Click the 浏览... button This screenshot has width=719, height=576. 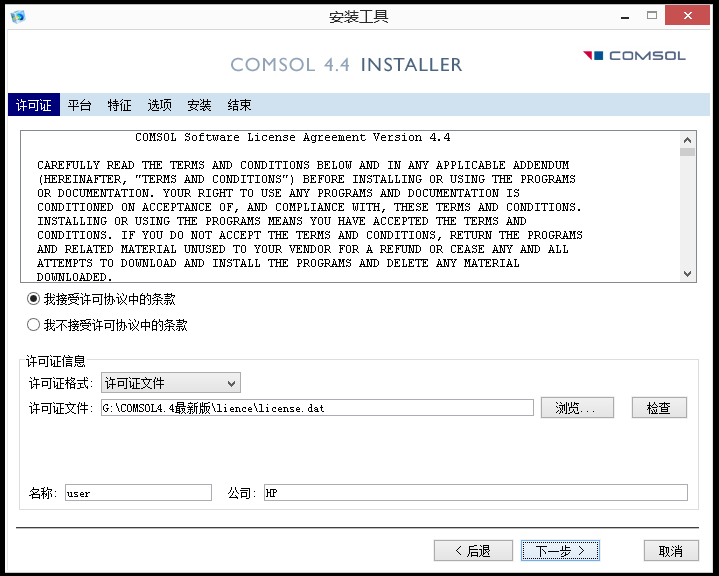click(x=577, y=407)
